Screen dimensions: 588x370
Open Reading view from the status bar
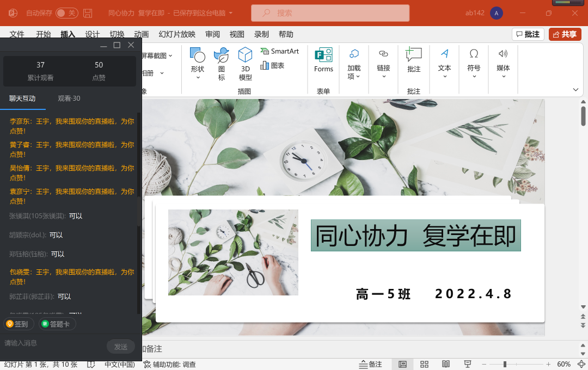446,364
